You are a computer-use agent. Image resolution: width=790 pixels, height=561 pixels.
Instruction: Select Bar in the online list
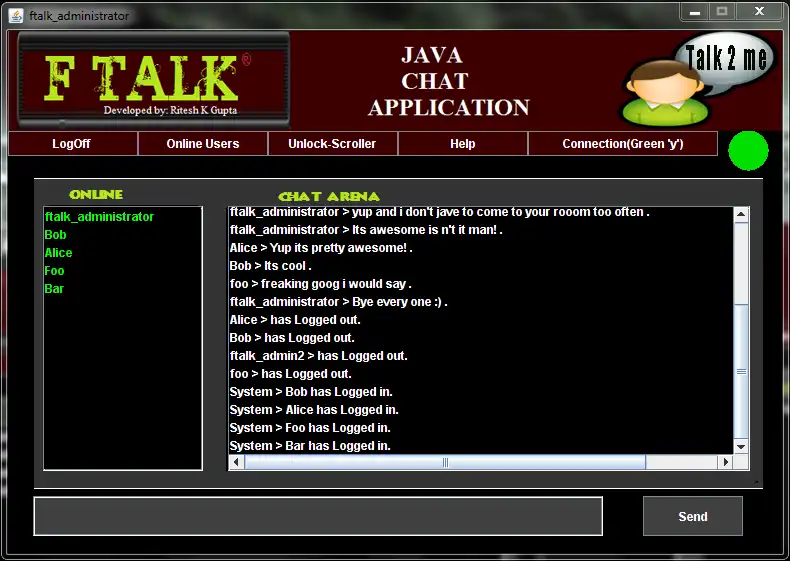pyautogui.click(x=54, y=289)
